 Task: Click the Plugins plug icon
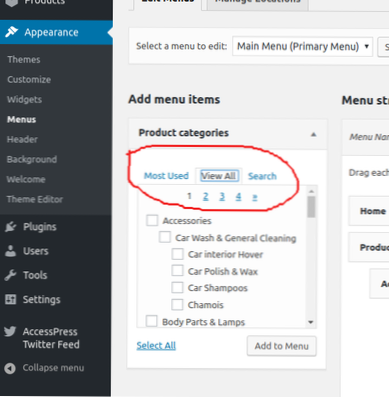10,227
